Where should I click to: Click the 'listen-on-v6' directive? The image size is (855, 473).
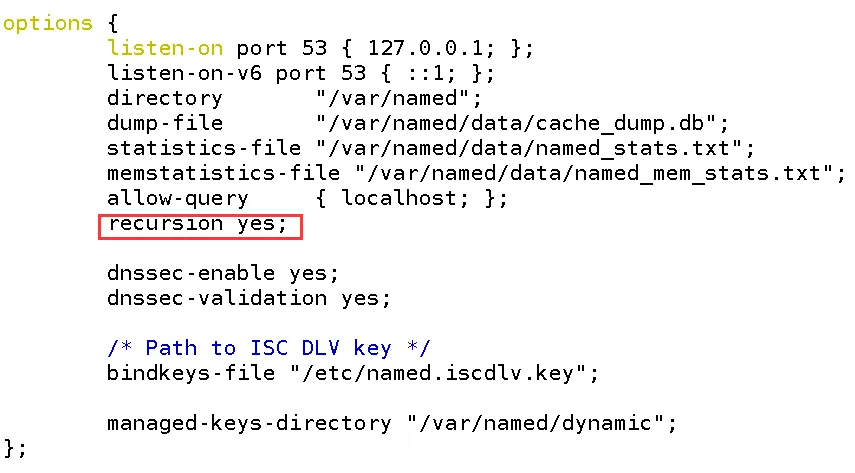(184, 73)
